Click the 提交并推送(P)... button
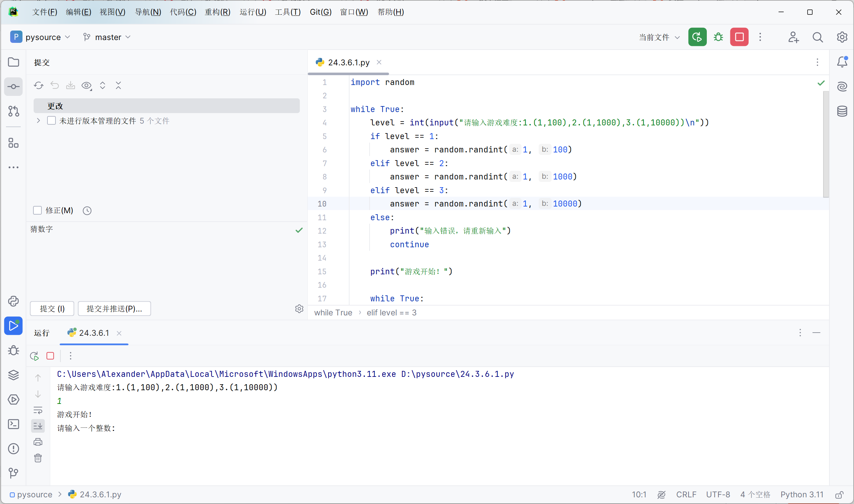Viewport: 854px width, 504px height. (x=114, y=308)
